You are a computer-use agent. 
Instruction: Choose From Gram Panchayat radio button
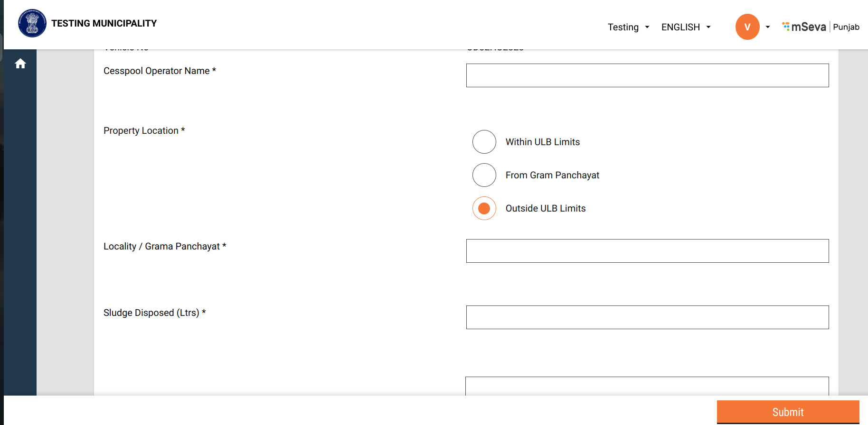point(484,175)
